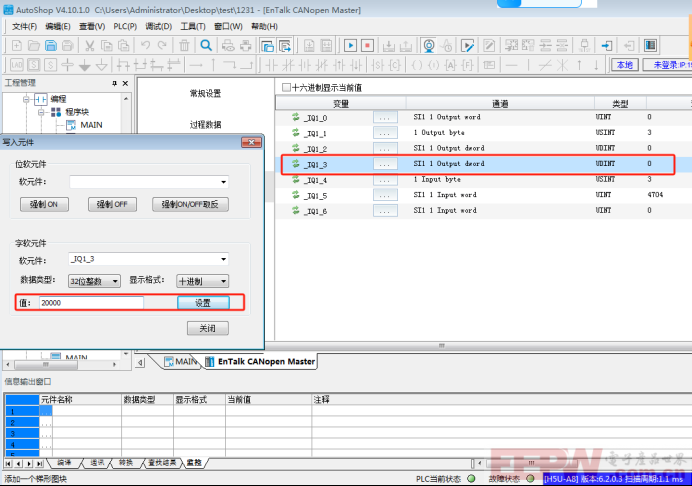Select the _IQ1_6 variable row
The height and width of the screenshot is (486, 692).
point(483,211)
